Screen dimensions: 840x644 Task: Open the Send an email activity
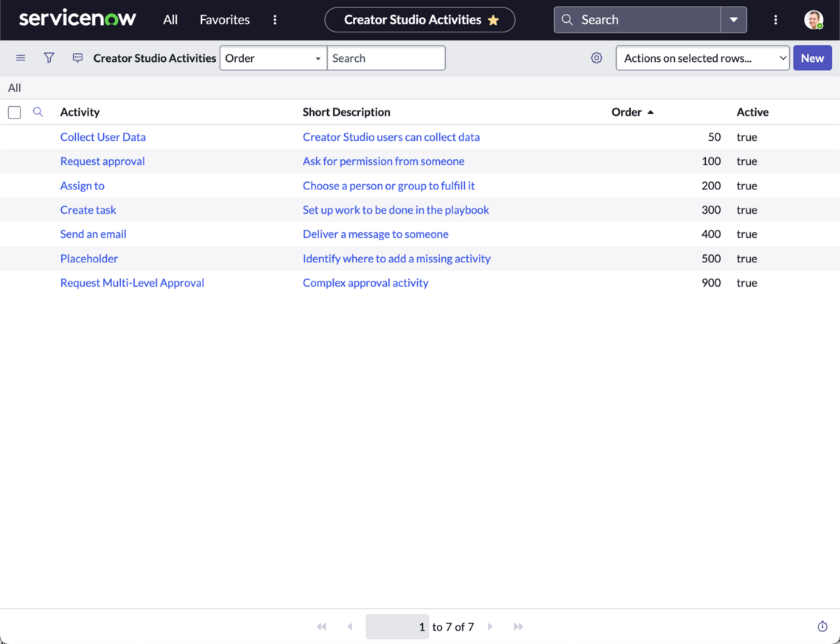pos(94,234)
